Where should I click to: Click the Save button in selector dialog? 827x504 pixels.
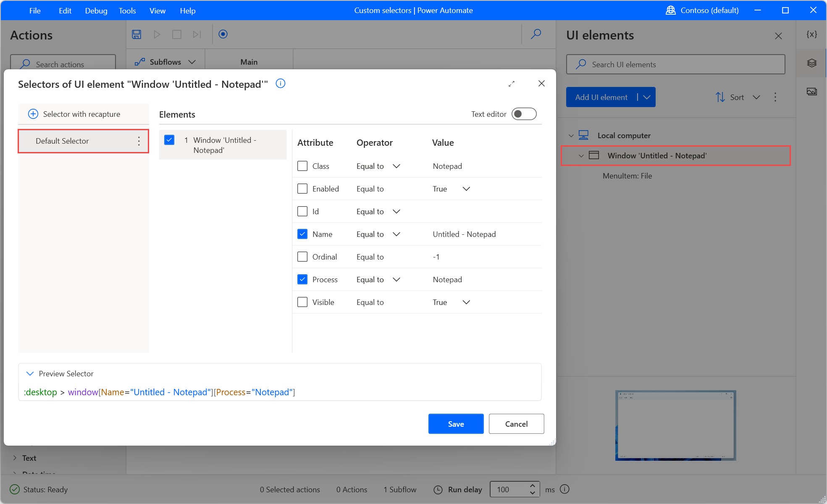click(456, 424)
